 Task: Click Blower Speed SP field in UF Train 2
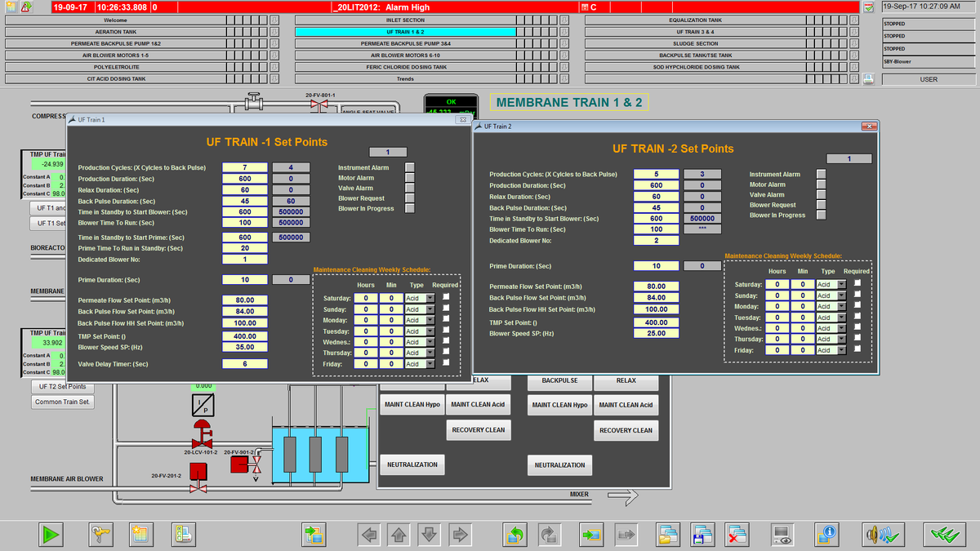click(x=656, y=334)
